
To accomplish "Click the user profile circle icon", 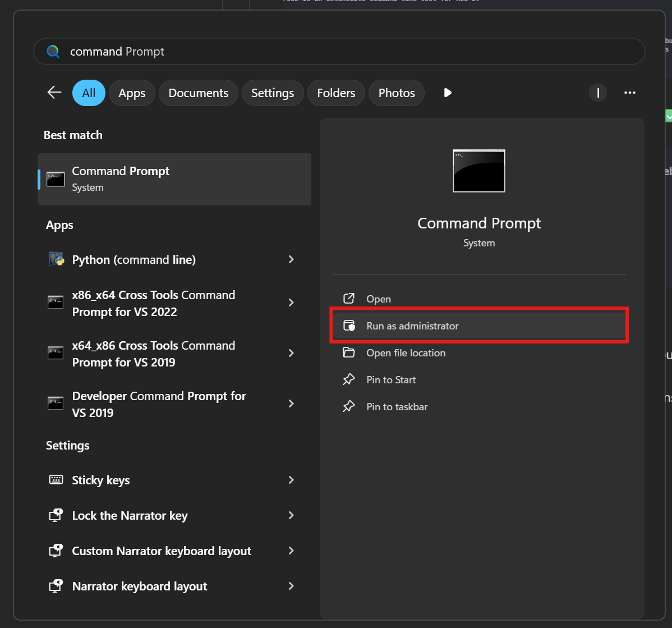I will coord(598,93).
